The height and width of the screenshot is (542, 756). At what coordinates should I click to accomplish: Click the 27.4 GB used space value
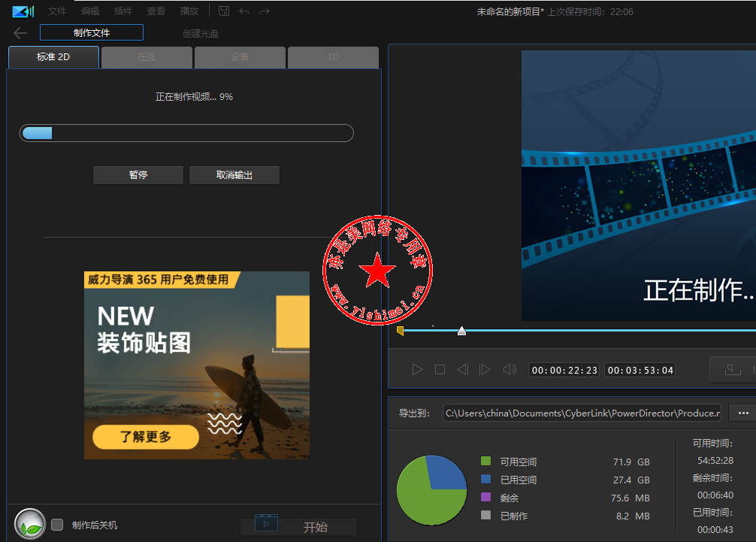(631, 480)
